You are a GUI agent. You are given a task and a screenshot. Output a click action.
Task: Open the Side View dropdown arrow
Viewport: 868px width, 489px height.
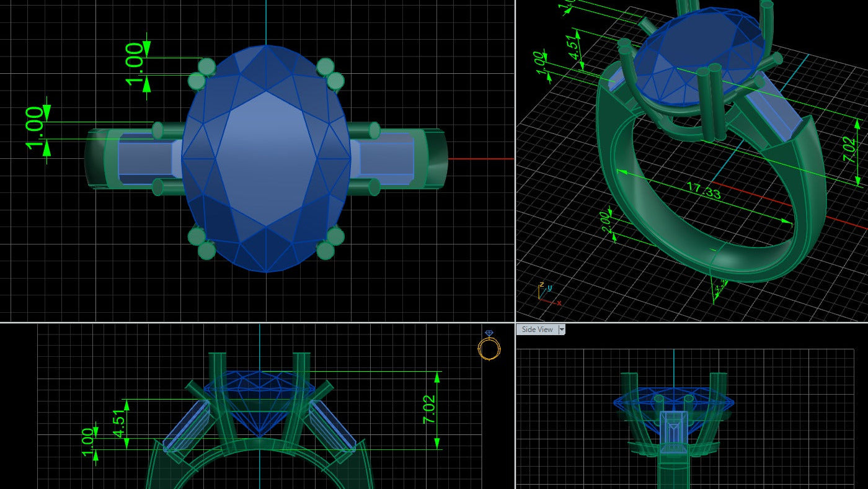(x=561, y=330)
